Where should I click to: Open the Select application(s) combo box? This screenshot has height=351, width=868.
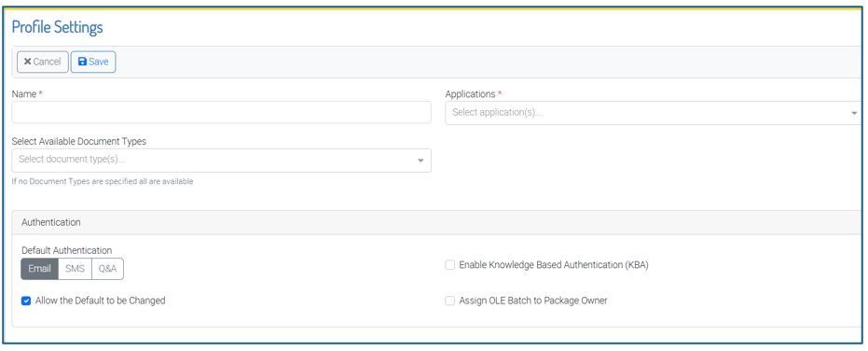point(652,113)
